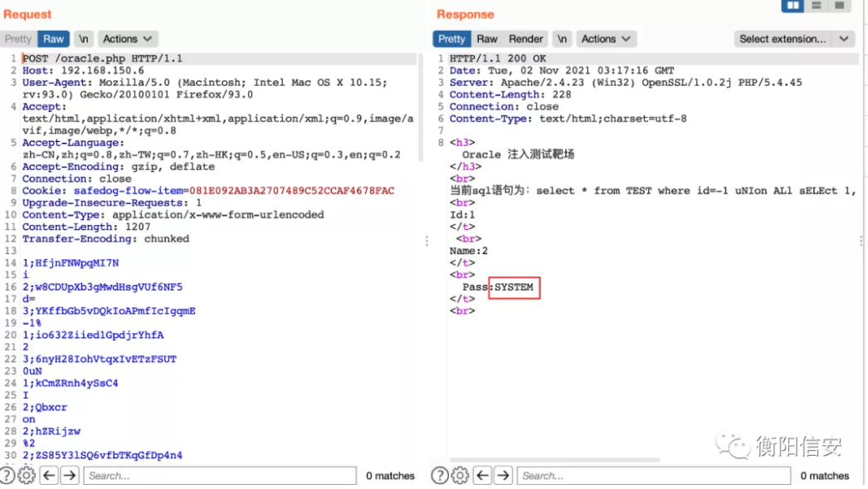The height and width of the screenshot is (489, 868).
Task: Go to next match in Request search
Action: coord(70,476)
